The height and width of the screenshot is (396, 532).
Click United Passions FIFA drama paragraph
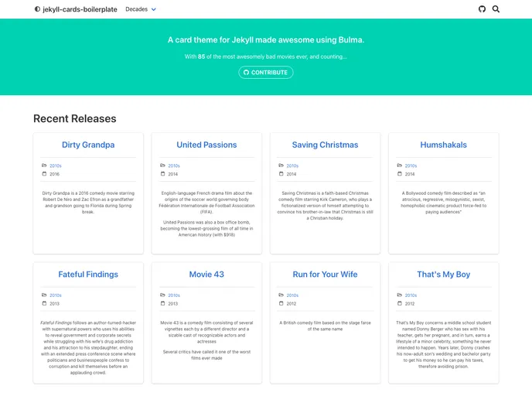tap(206, 203)
